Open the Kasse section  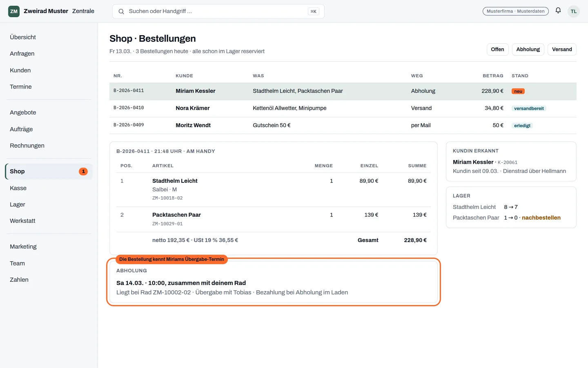click(49, 188)
